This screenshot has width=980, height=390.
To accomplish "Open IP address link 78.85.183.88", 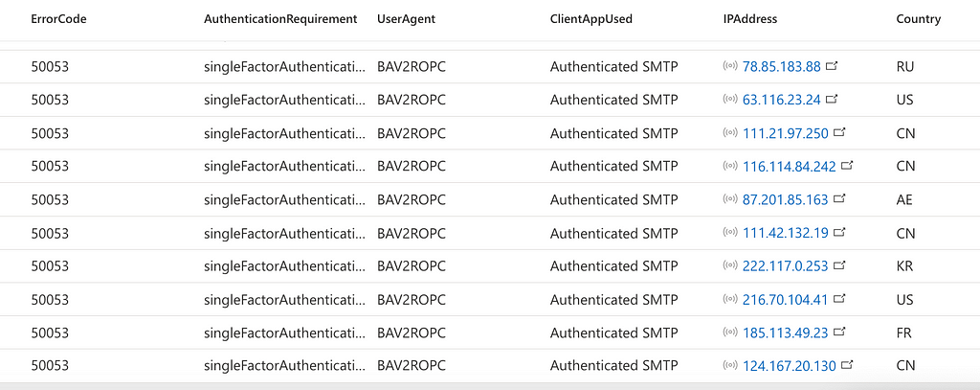I will point(781,66).
